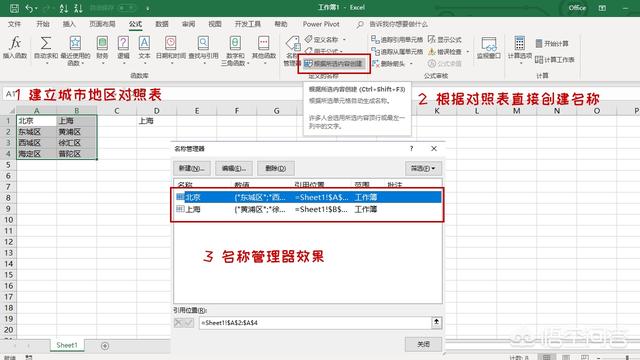Viewport: 640px width, 360px height.
Task: Open the Name Manager (名称管理器) ribbon icon
Action: (x=293, y=44)
